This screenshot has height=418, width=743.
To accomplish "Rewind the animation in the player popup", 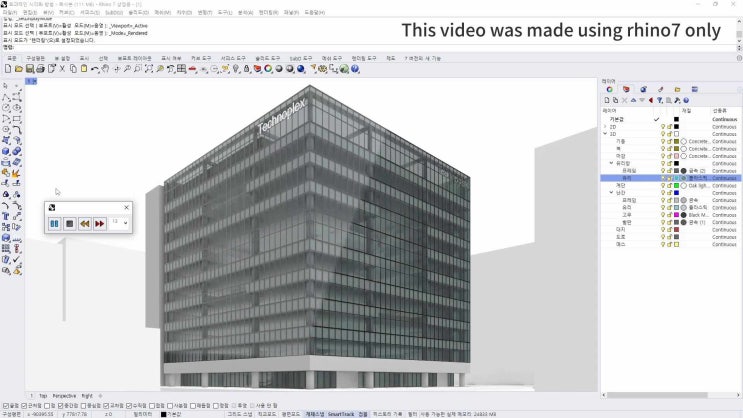I will tap(85, 223).
